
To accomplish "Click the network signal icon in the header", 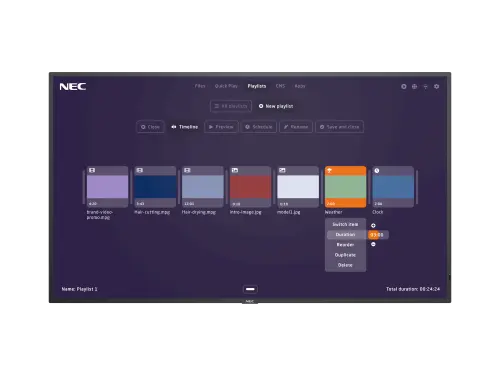I will (425, 86).
